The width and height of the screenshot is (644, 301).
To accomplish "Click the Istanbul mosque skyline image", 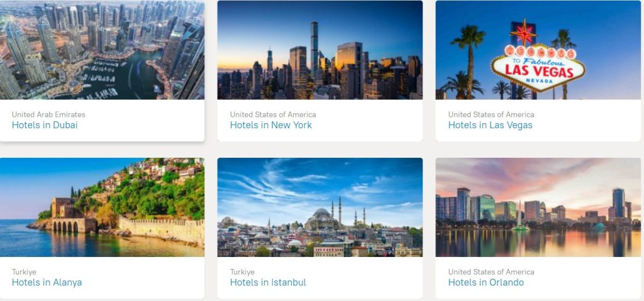I will (320, 207).
